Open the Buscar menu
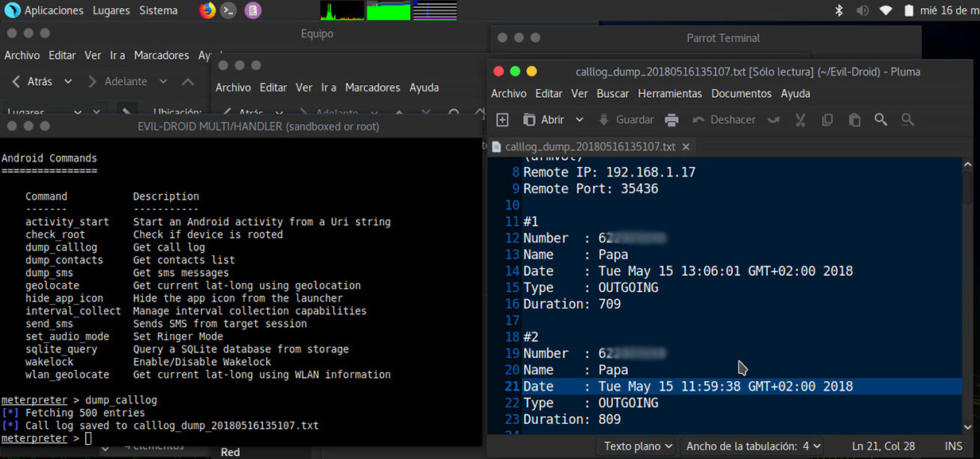 613,93
